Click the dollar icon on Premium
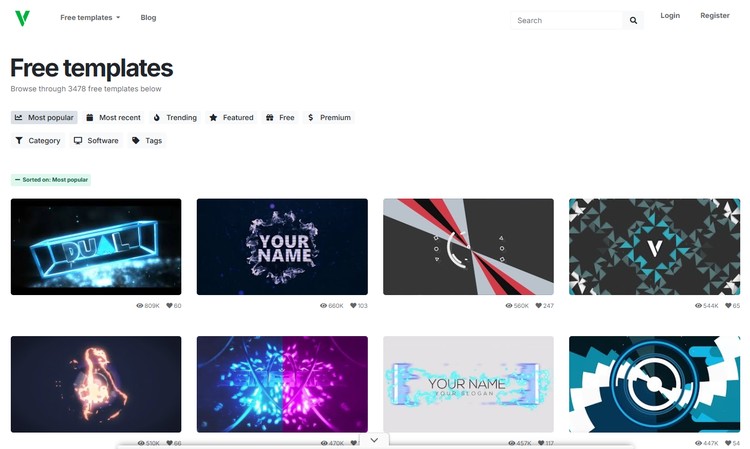Viewport: 750px width, 449px height. [311, 118]
